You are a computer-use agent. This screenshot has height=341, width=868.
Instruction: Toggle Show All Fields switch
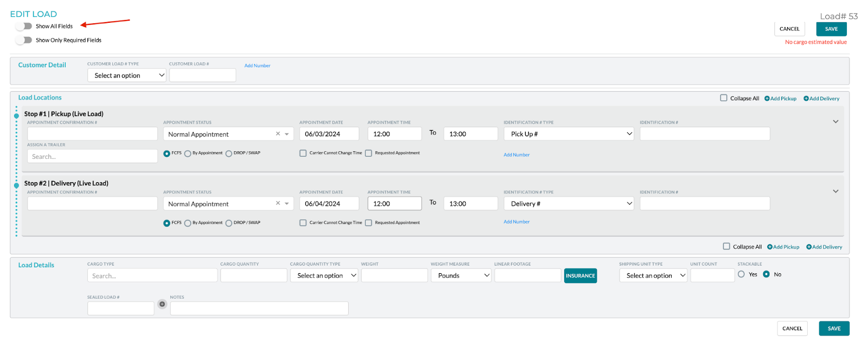click(x=24, y=26)
